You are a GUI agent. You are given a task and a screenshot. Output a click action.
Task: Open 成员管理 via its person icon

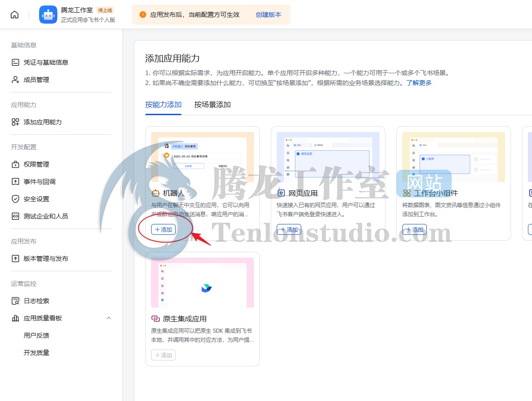15,80
